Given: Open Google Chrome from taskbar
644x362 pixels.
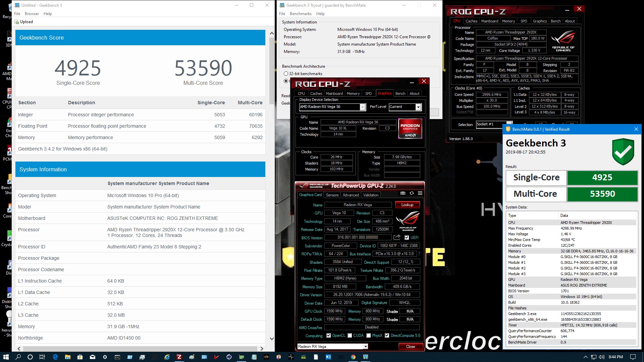Looking at the screenshot, I should (x=353, y=357).
